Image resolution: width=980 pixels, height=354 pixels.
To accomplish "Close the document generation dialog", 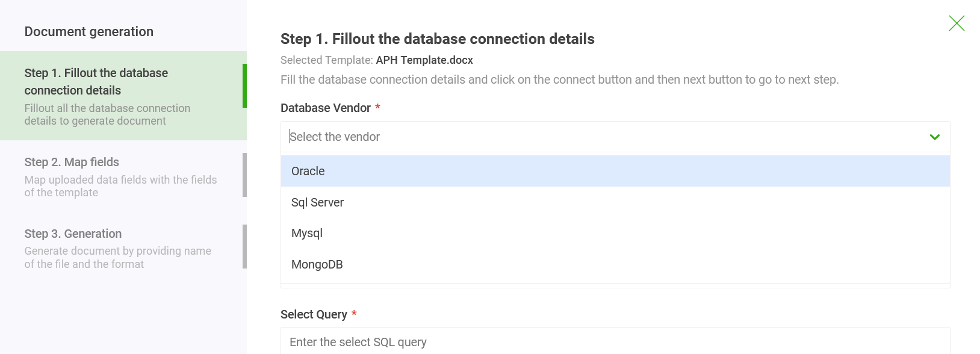I will [957, 23].
